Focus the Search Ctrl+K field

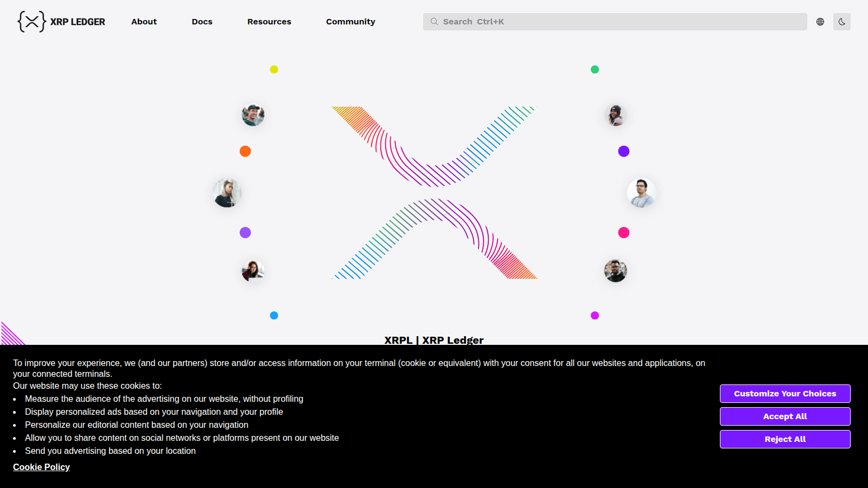615,22
